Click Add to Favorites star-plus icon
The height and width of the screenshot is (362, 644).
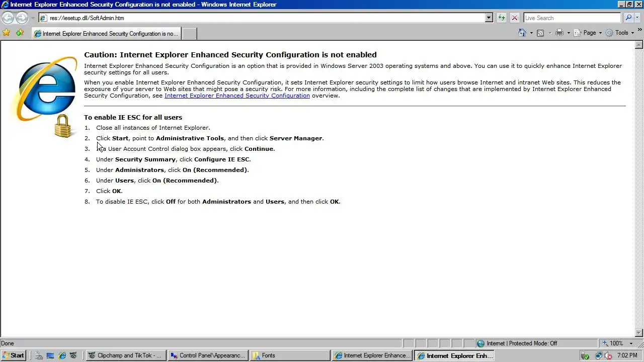pyautogui.click(x=20, y=33)
